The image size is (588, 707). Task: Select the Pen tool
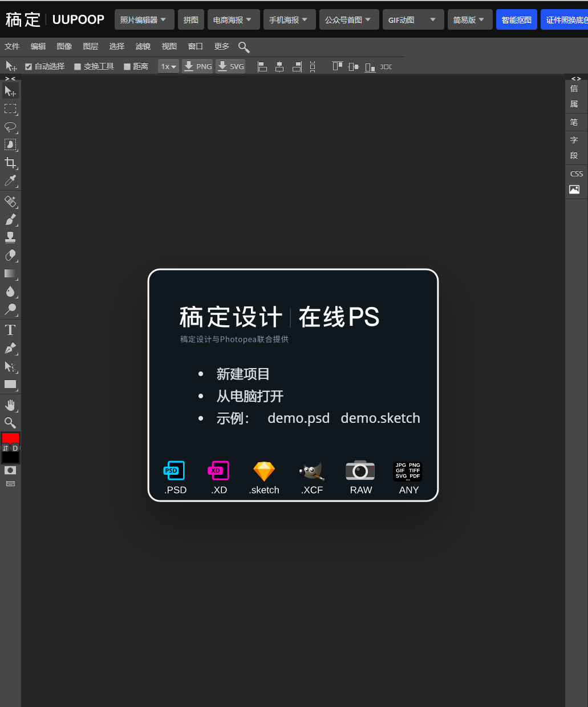point(10,348)
